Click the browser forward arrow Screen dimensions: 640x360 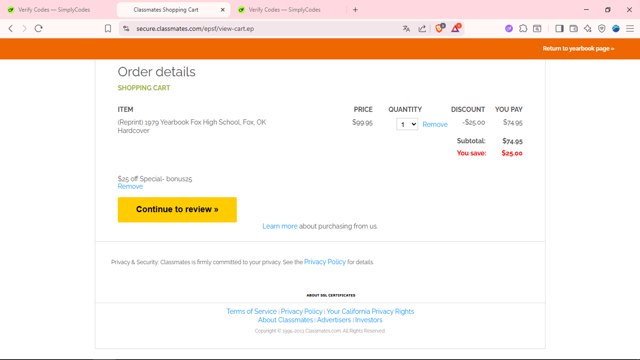[x=24, y=29]
